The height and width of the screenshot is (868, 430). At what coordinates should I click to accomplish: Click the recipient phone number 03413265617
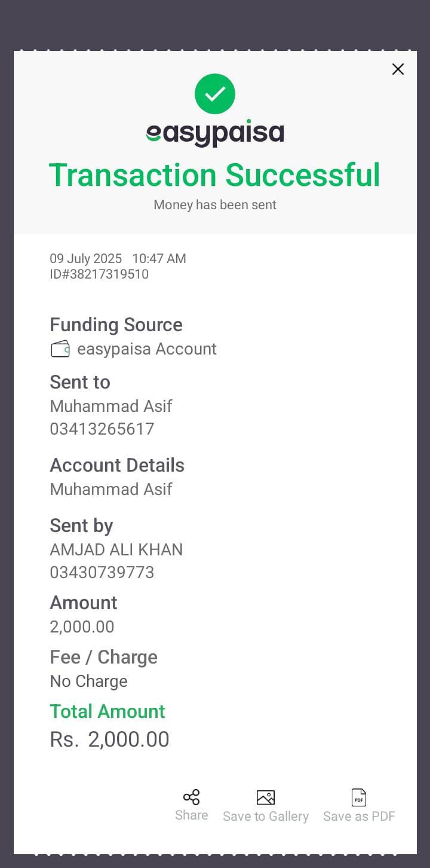(x=102, y=429)
